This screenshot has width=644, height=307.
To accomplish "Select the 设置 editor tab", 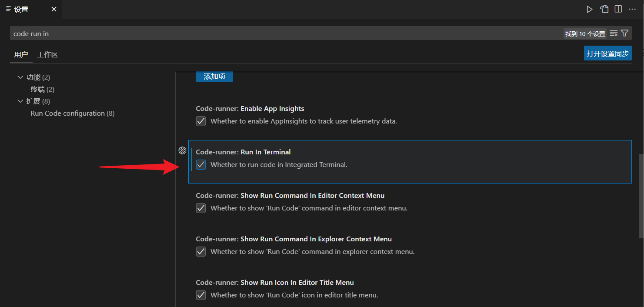I will 31,9.
